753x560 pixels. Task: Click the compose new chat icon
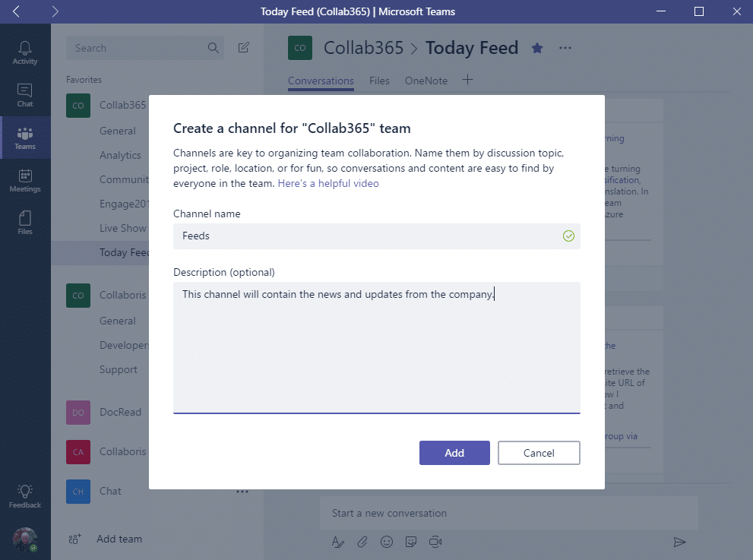pos(243,48)
